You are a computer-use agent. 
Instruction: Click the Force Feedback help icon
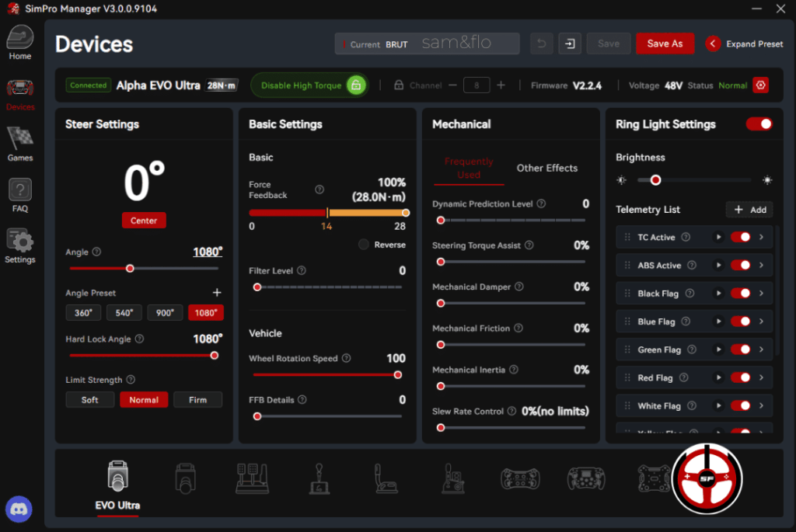(319, 190)
